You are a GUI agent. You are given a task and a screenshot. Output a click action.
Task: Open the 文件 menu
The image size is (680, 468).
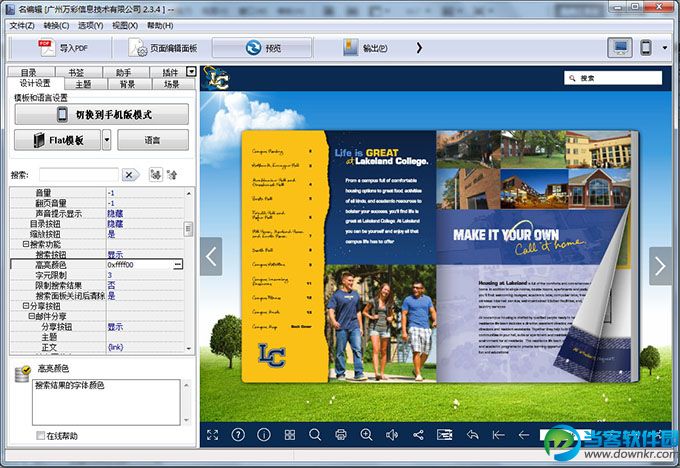pos(22,26)
